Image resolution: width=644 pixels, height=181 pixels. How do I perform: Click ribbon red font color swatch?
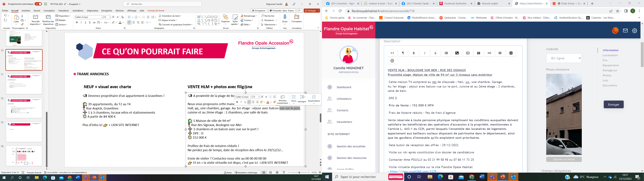click(120, 22)
